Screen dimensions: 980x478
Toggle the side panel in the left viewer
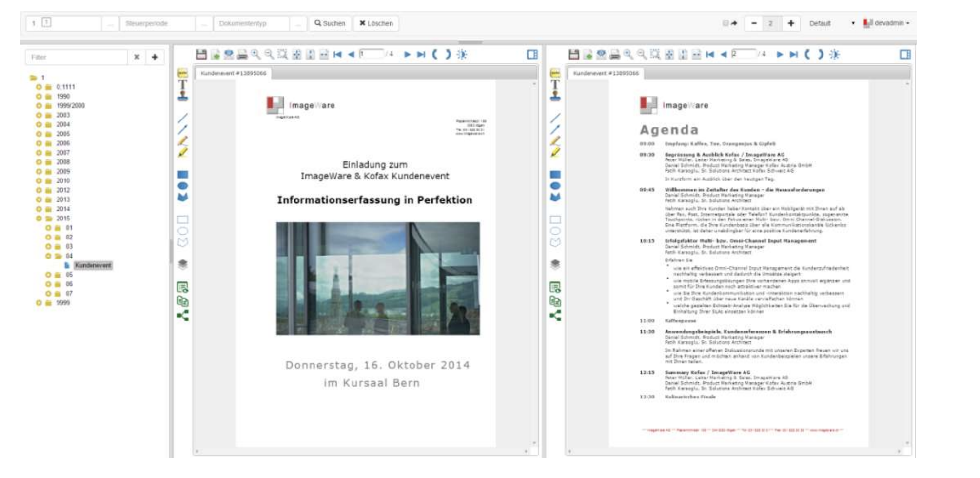pos(532,54)
